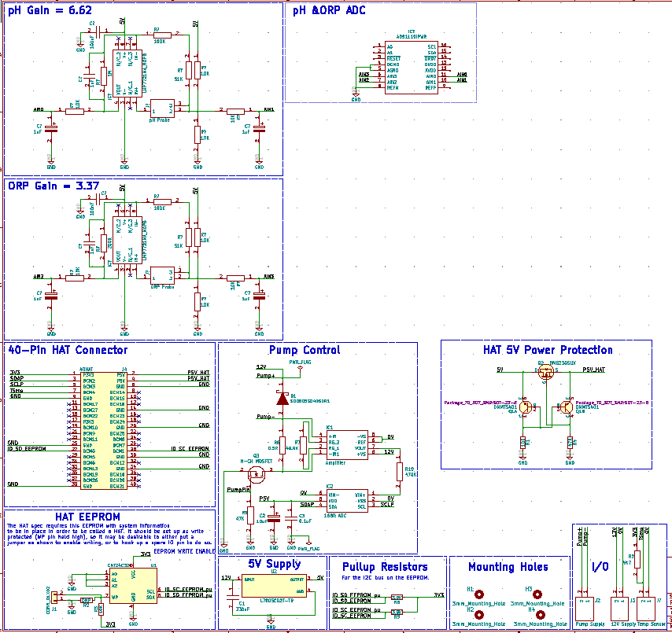The image size is (672, 633).
Task: Click the SCLP label beside 16Bit ADC
Action: tap(387, 504)
